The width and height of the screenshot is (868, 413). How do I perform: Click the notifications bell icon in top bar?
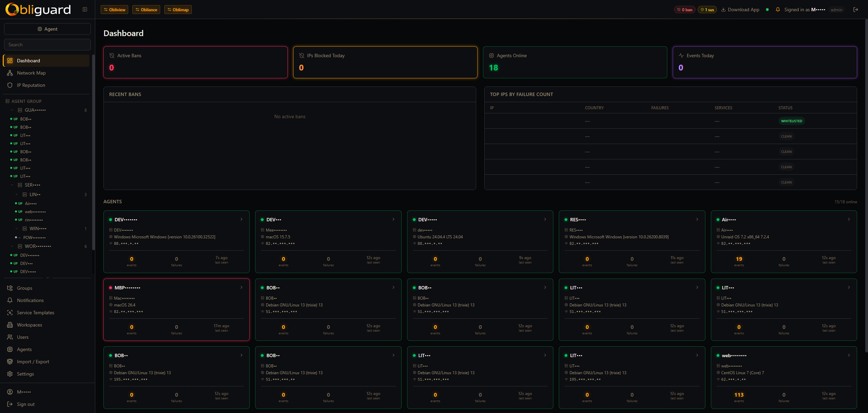[x=778, y=10]
